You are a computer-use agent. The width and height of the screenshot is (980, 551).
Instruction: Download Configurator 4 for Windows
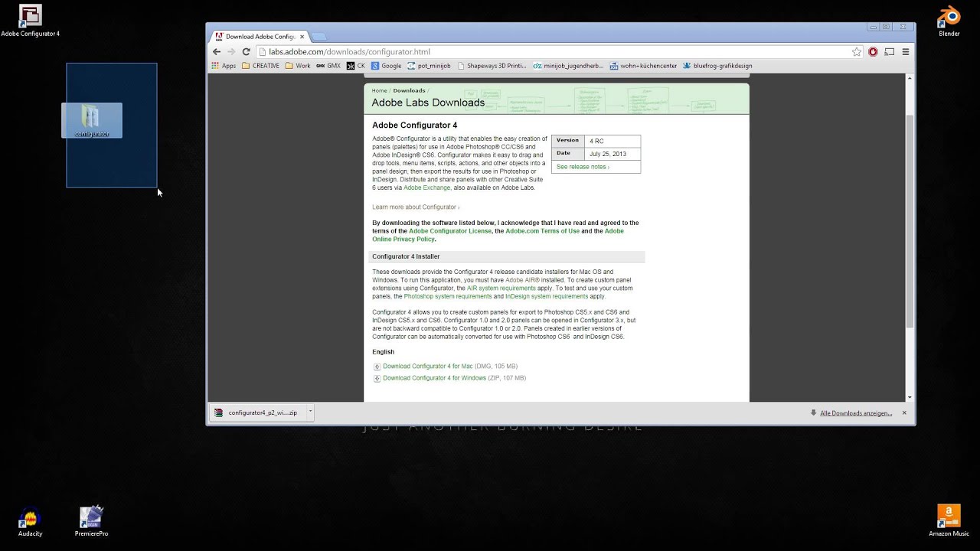[434, 378]
